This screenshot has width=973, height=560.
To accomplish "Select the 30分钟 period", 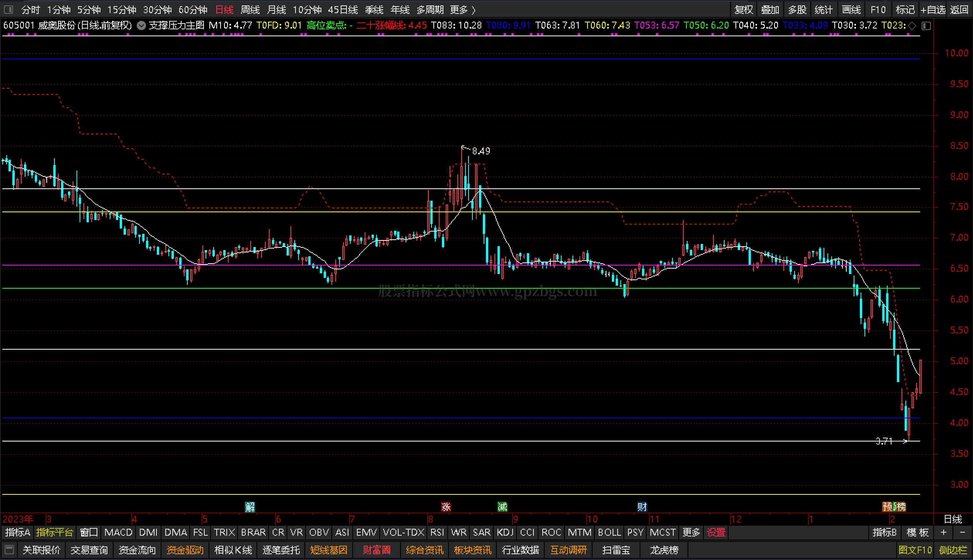I will pos(157,10).
